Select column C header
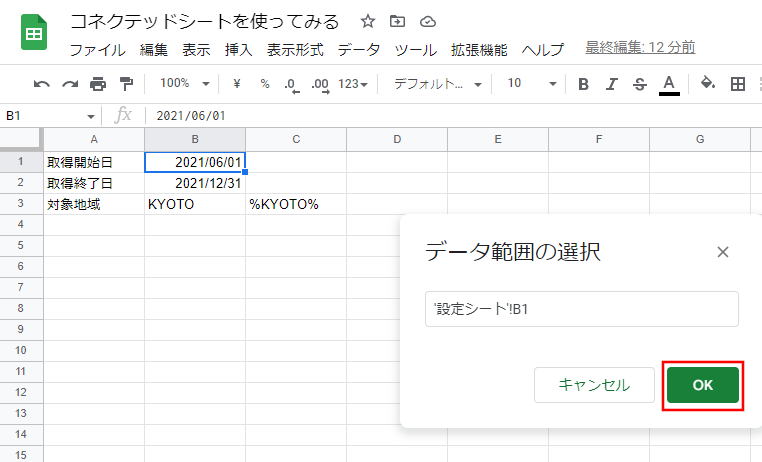 [x=296, y=139]
